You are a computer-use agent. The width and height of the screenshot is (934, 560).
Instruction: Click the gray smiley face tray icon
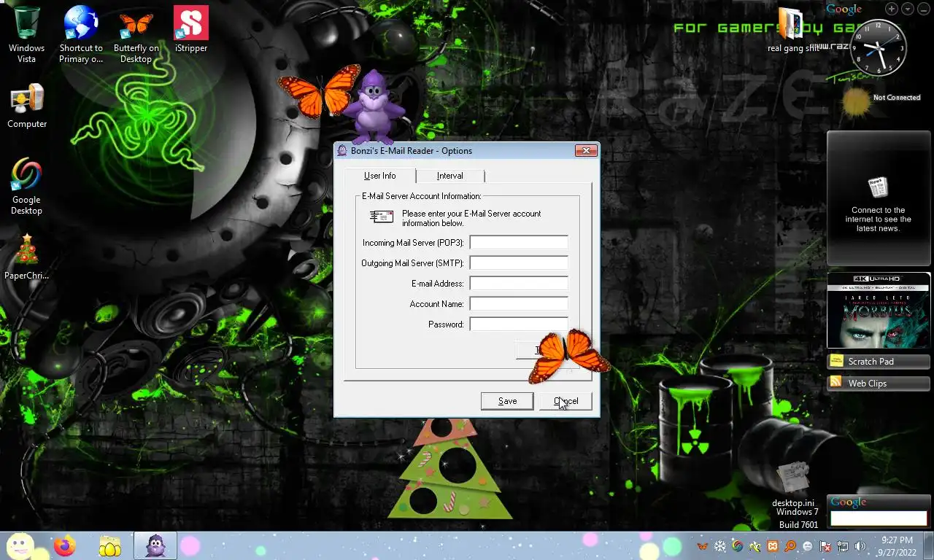click(x=808, y=546)
